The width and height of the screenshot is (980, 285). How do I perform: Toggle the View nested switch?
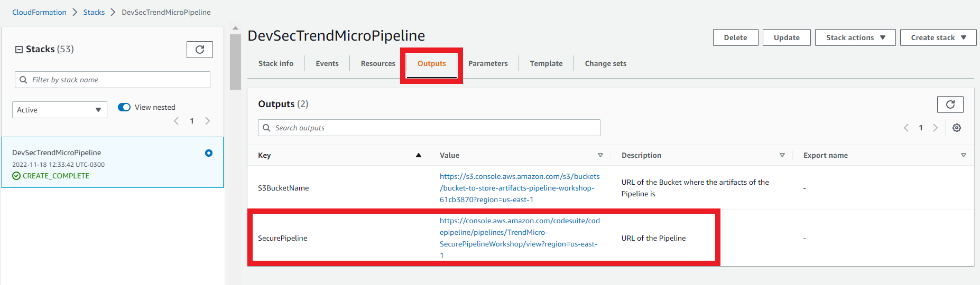point(124,107)
